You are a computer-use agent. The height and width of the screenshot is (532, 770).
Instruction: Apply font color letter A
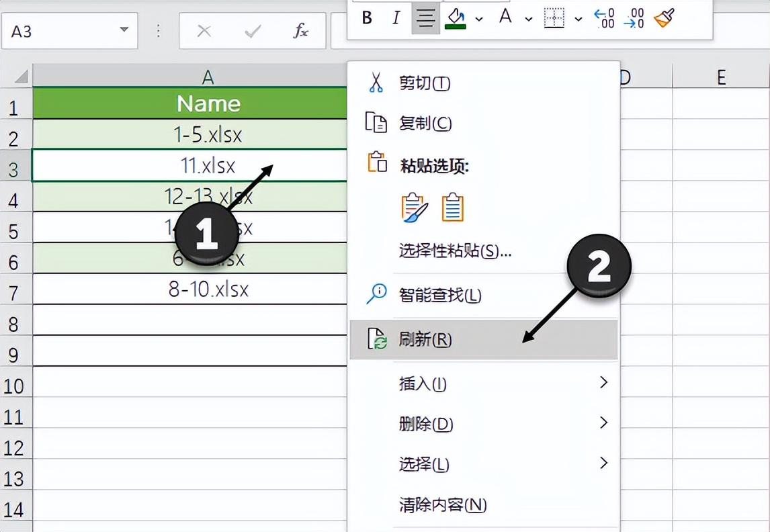[505, 17]
